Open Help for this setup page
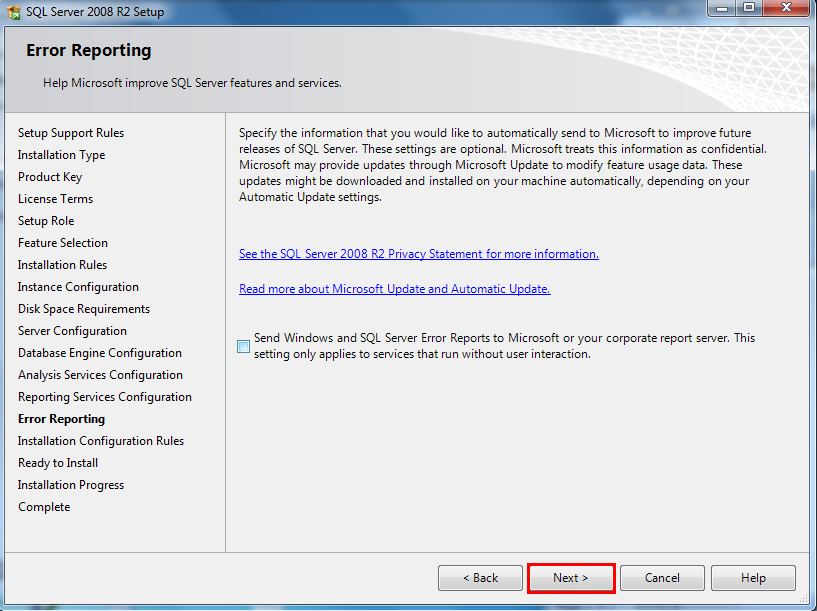817x611 pixels. tap(753, 578)
